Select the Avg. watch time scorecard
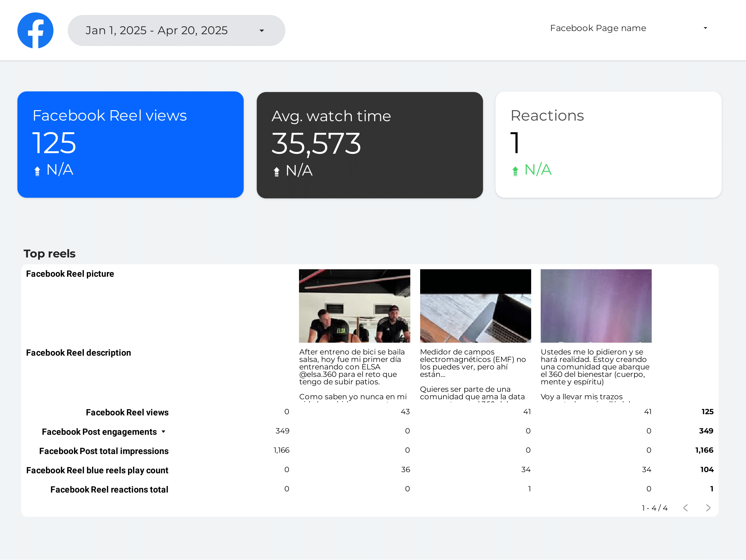 click(x=370, y=145)
